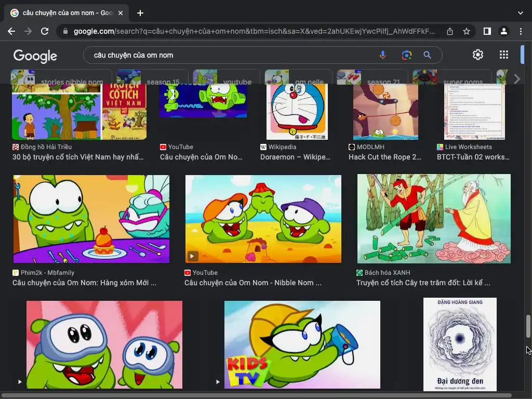
Task: Open the Vietnamese fairy tales image thumbnail
Action: tap(79, 112)
